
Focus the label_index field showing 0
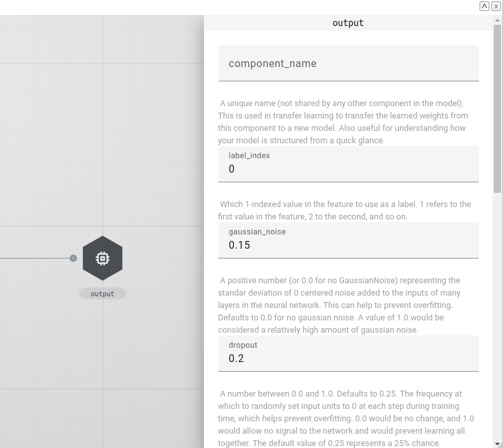click(348, 169)
